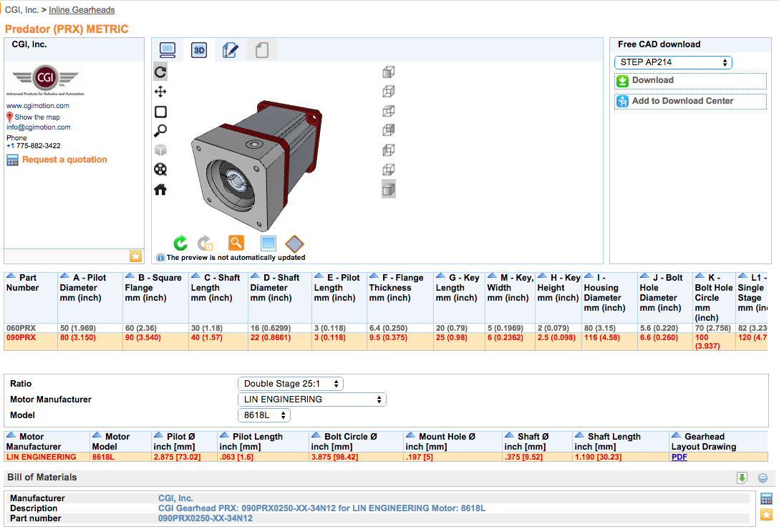Viewport: 779px width, 532px height.
Task: Open the dimension drawing pencil tab
Action: [x=230, y=50]
